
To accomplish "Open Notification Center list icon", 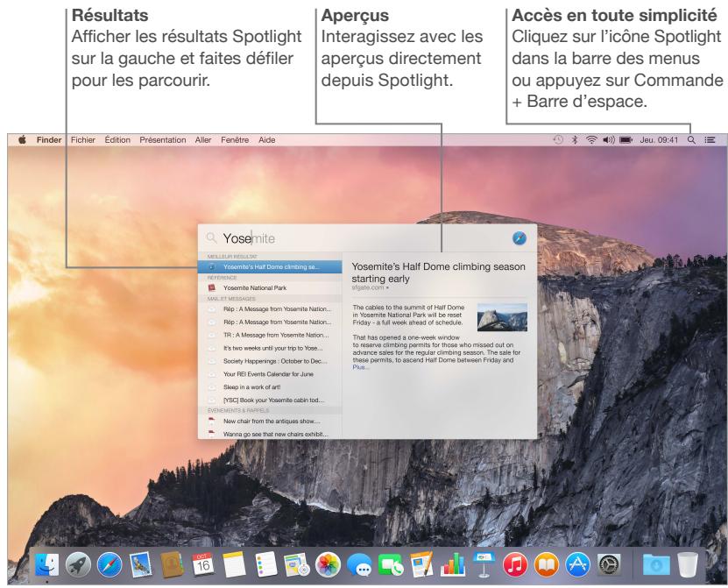I will (x=710, y=140).
